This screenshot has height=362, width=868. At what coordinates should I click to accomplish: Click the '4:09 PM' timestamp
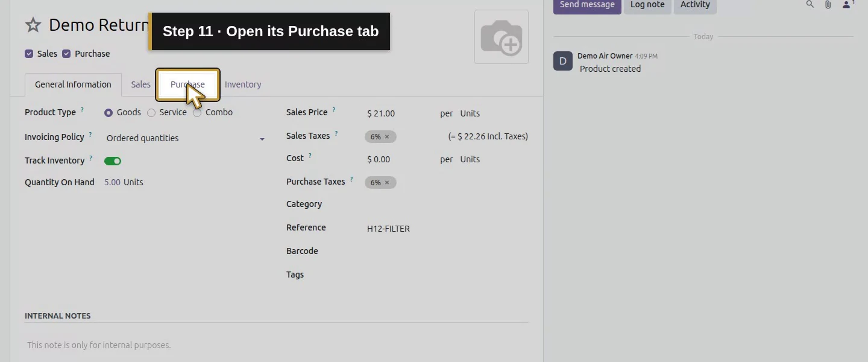(x=646, y=56)
